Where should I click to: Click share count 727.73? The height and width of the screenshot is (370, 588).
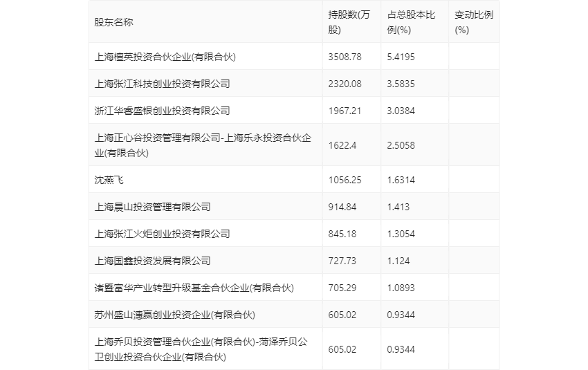pos(342,261)
